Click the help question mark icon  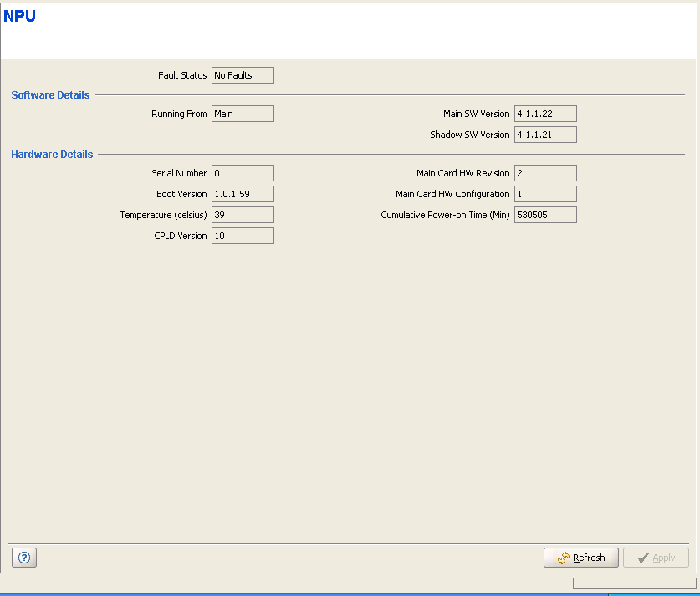pyautogui.click(x=23, y=558)
